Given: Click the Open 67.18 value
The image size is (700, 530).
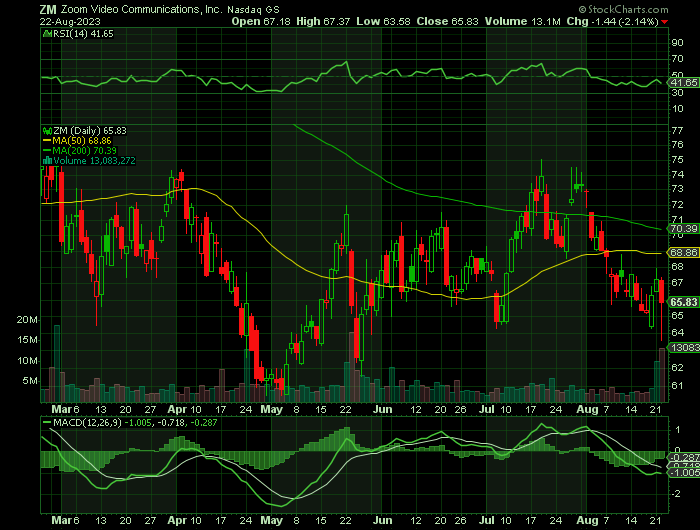Looking at the screenshot, I should click(x=261, y=21).
